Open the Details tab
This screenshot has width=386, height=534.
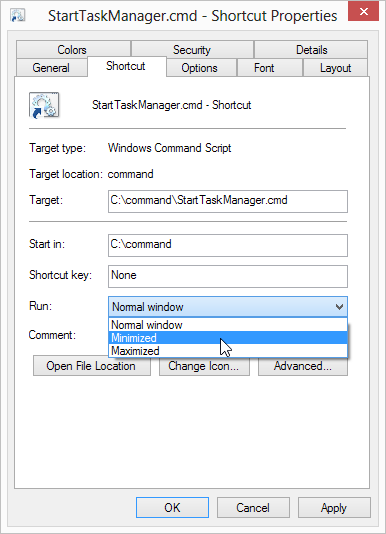[311, 50]
